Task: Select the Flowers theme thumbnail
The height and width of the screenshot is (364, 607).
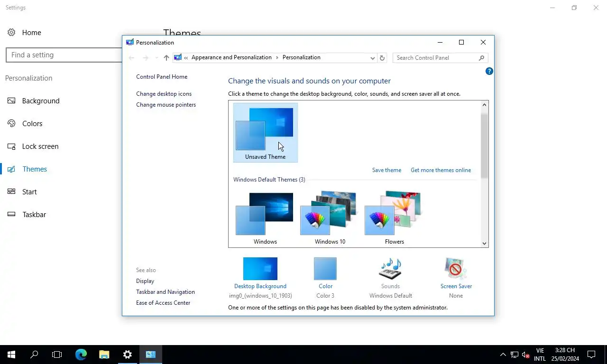Action: 395,218
